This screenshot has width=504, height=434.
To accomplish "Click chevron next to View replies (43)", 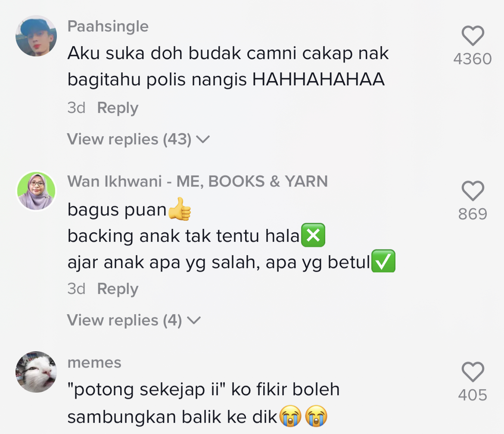I will point(203,140).
